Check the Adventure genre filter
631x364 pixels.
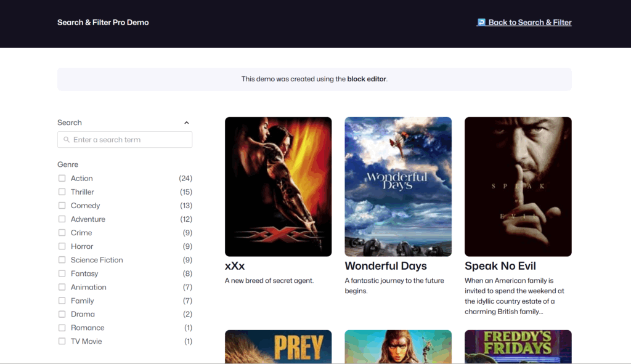click(62, 219)
